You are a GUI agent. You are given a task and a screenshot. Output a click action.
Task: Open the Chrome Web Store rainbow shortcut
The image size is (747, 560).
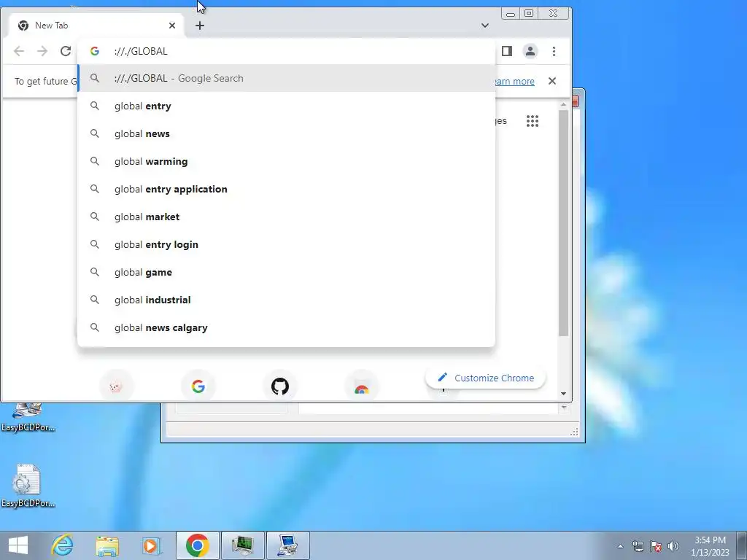362,386
